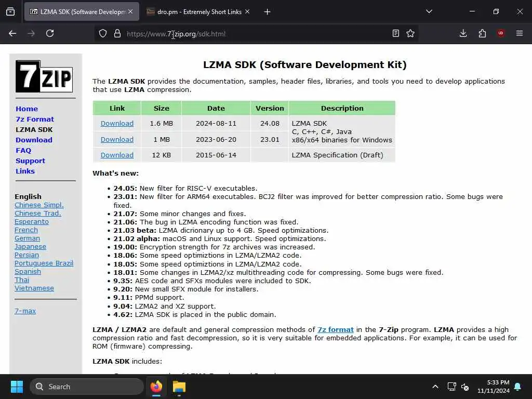Image resolution: width=532 pixels, height=399 pixels.
Task: Click the 2024-08-11 date cell
Action: click(216, 124)
